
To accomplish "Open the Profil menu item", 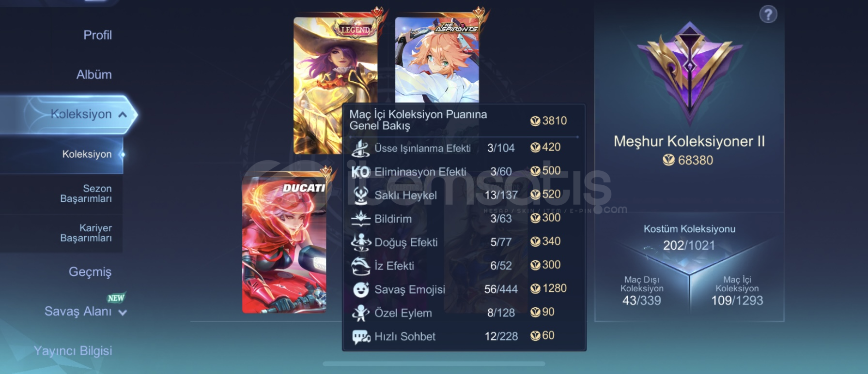I will pos(97,35).
